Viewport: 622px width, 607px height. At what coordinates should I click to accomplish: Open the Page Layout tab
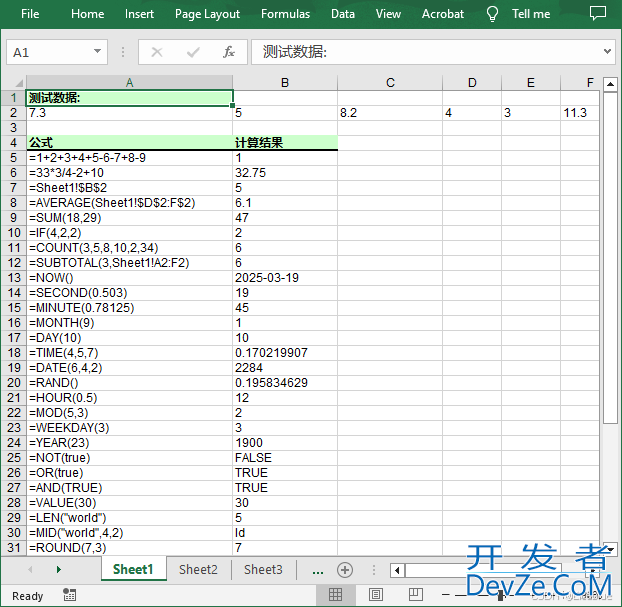(x=207, y=14)
